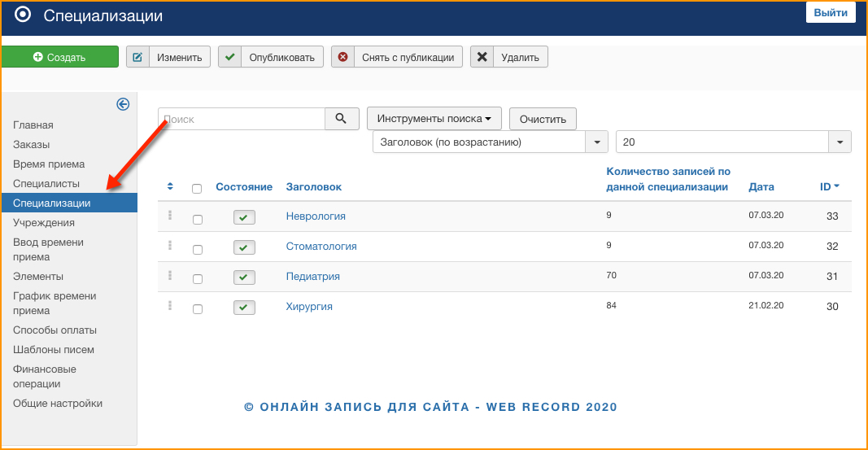Open the Педиатрия specialization link
The height and width of the screenshot is (450, 868).
pos(312,276)
